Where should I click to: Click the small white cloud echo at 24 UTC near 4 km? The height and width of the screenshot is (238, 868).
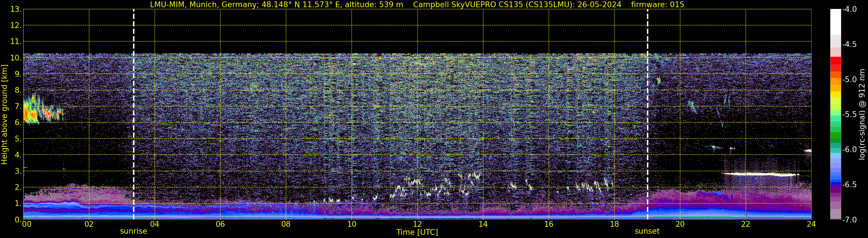(x=807, y=151)
